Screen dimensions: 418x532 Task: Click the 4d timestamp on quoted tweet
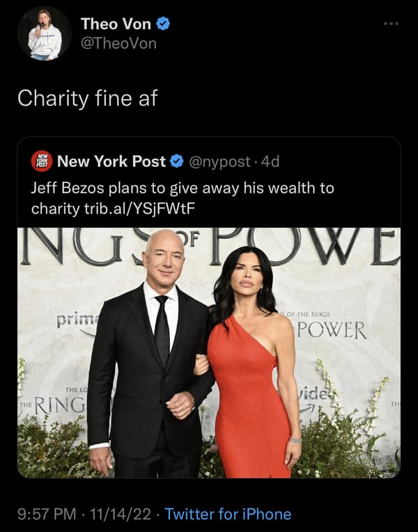tap(270, 162)
